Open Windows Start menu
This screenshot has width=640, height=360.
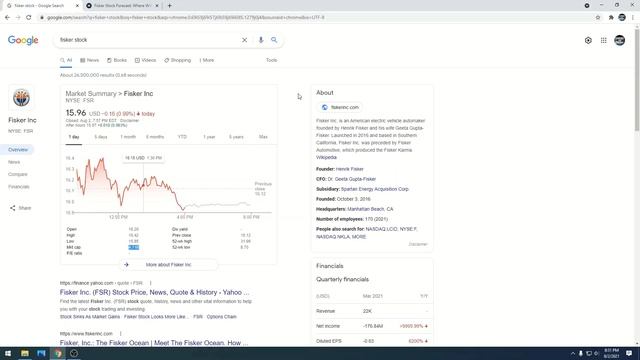point(8,353)
